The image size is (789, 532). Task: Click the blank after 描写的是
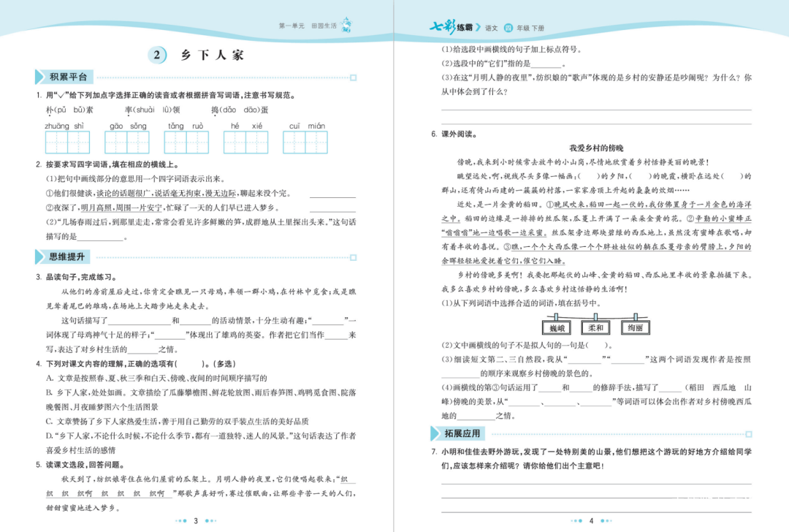click(x=100, y=237)
